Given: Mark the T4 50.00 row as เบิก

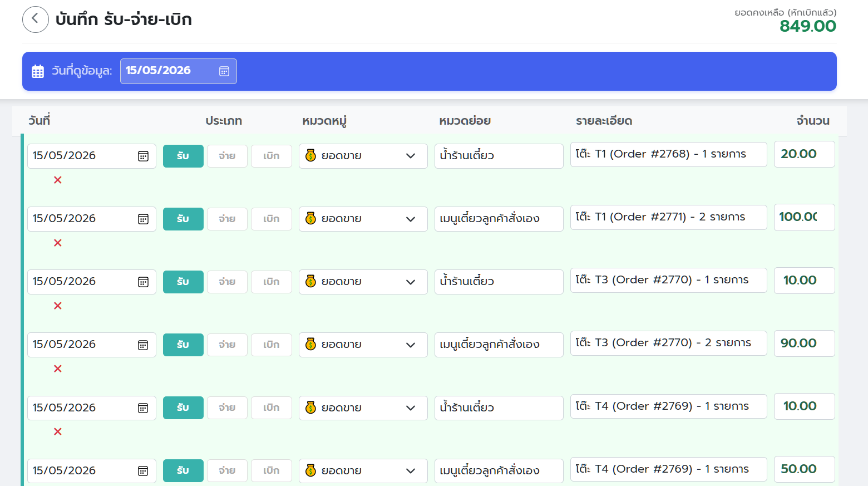Looking at the screenshot, I should 272,470.
